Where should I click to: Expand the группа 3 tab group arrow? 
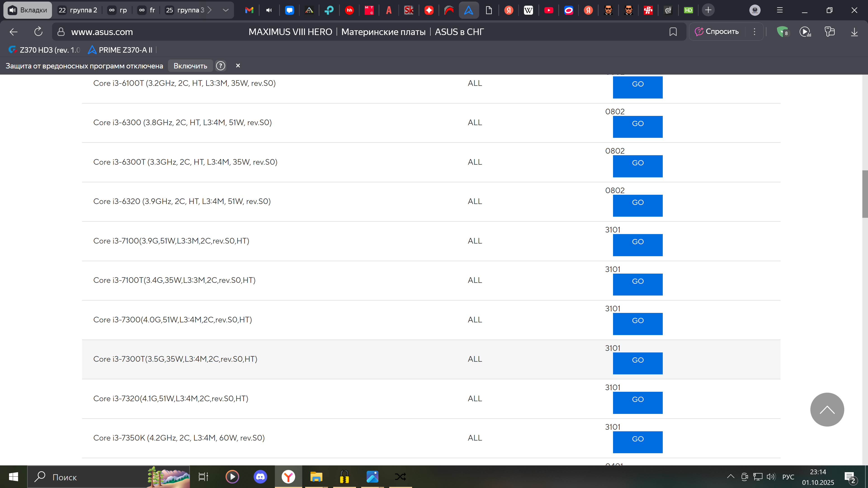(x=210, y=10)
